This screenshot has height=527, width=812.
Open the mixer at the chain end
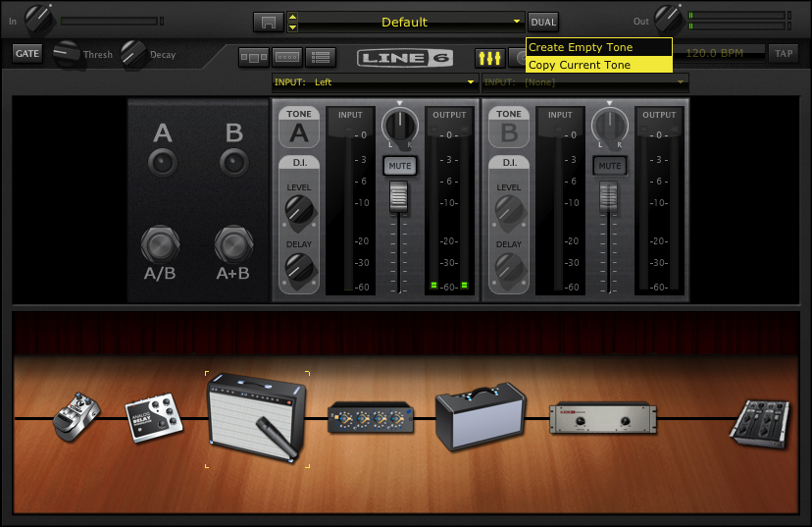point(760,424)
